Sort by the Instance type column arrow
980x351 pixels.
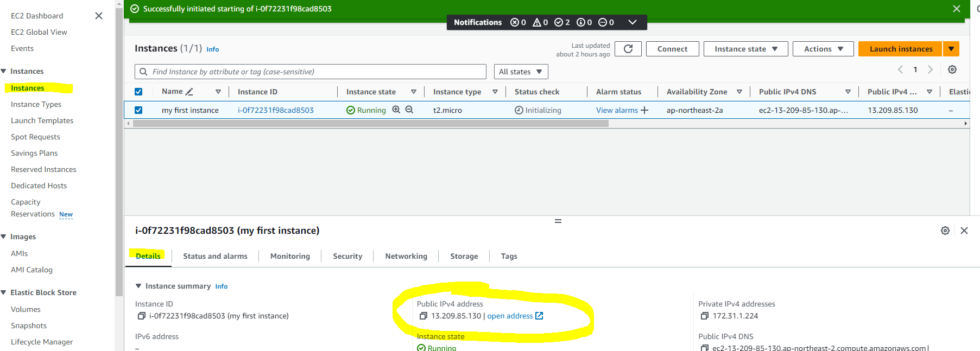point(495,92)
